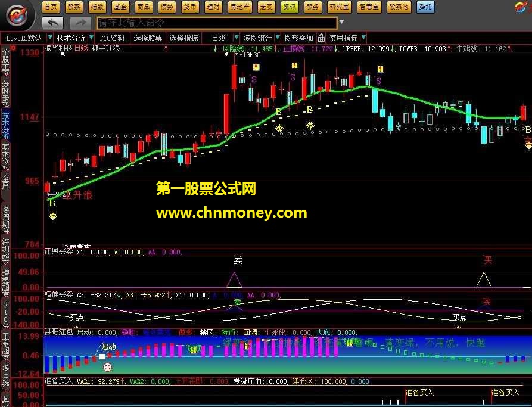Click the 精准买卖 indicator title
Screen dimensions: 532x407
point(59,294)
